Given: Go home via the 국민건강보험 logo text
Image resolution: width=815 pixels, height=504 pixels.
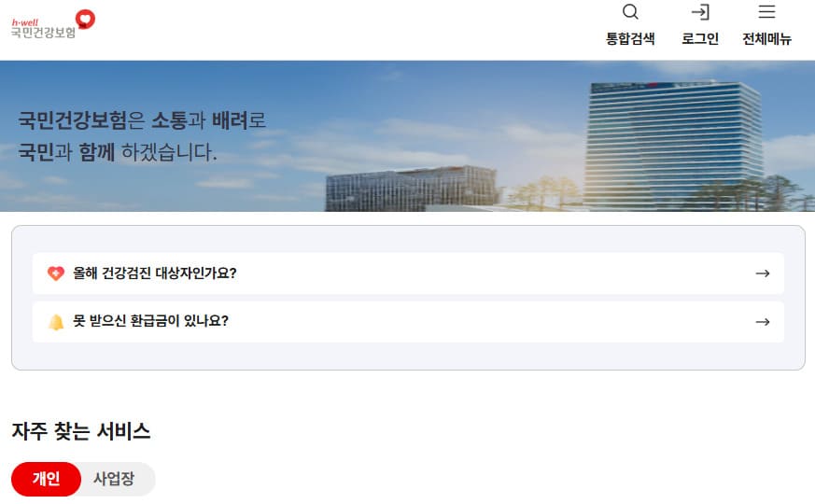Looking at the screenshot, I should 43,33.
